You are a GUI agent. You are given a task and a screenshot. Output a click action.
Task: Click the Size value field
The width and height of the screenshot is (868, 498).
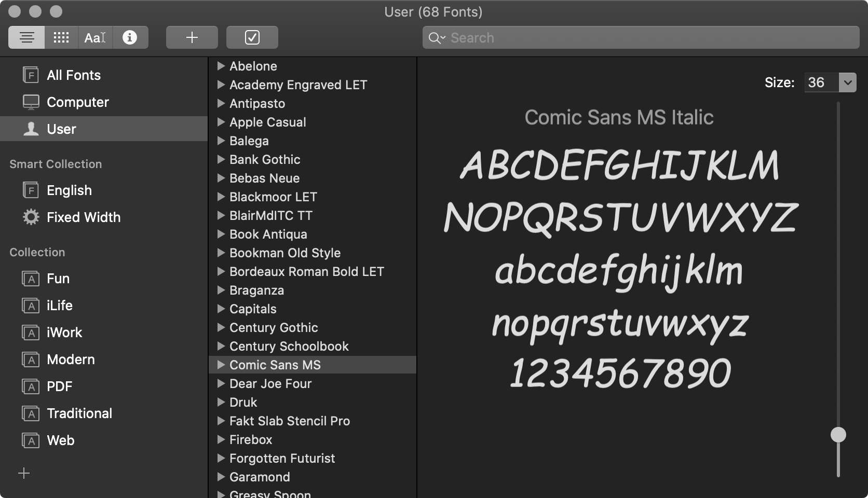click(x=822, y=82)
